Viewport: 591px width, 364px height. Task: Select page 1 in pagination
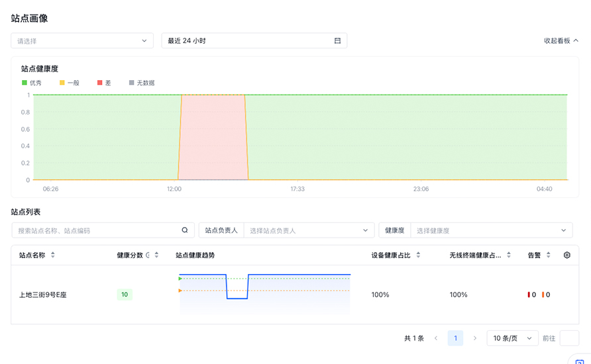coord(455,338)
